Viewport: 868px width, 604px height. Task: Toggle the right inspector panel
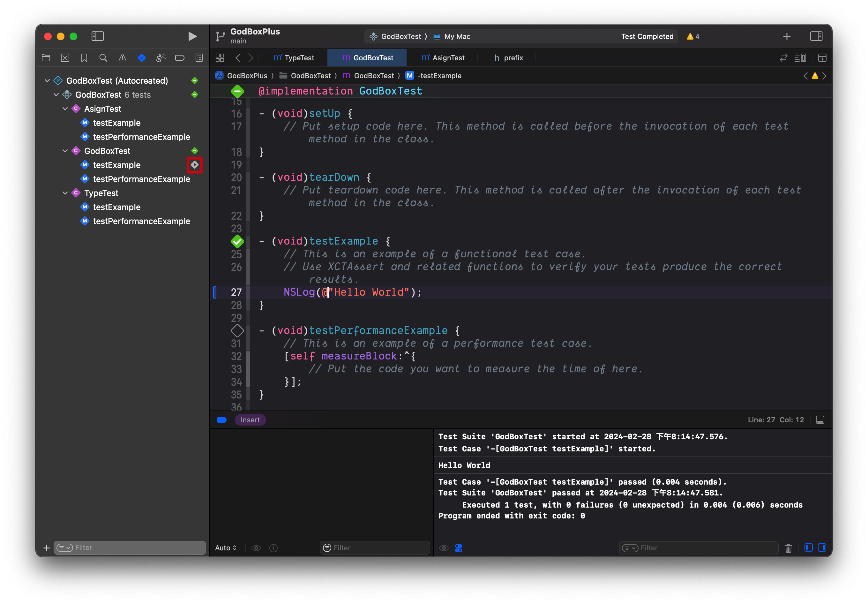(816, 36)
